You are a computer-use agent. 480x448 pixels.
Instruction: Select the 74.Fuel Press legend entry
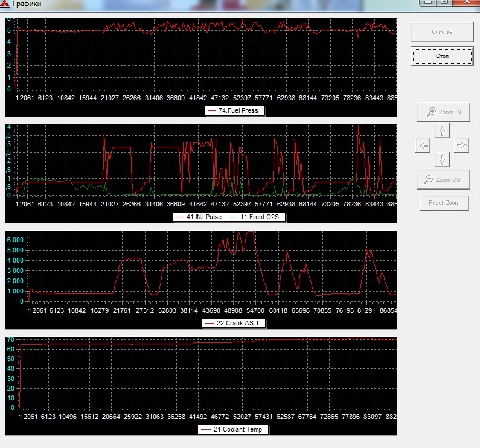(x=234, y=110)
